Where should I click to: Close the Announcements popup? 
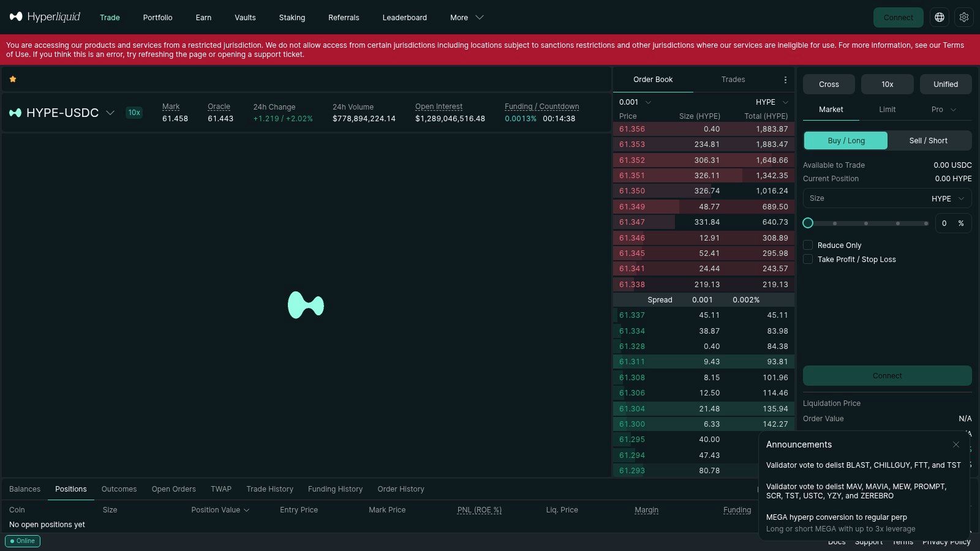956,444
